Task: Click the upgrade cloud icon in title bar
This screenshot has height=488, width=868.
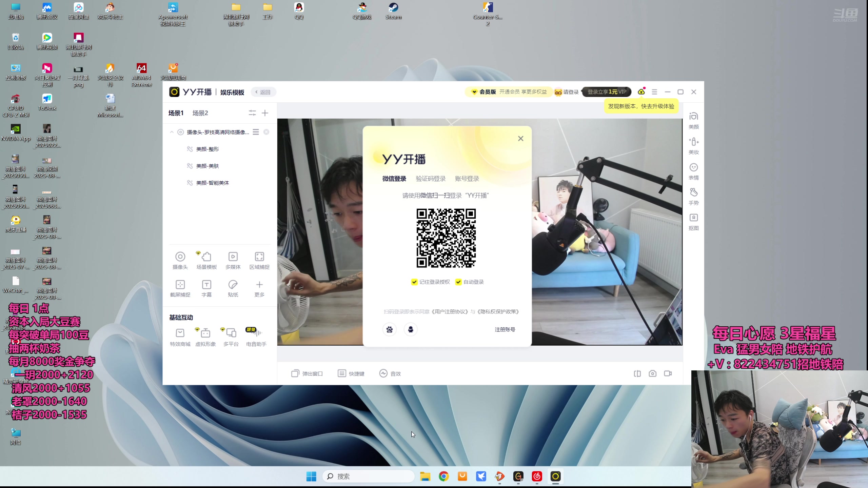Action: pos(641,92)
